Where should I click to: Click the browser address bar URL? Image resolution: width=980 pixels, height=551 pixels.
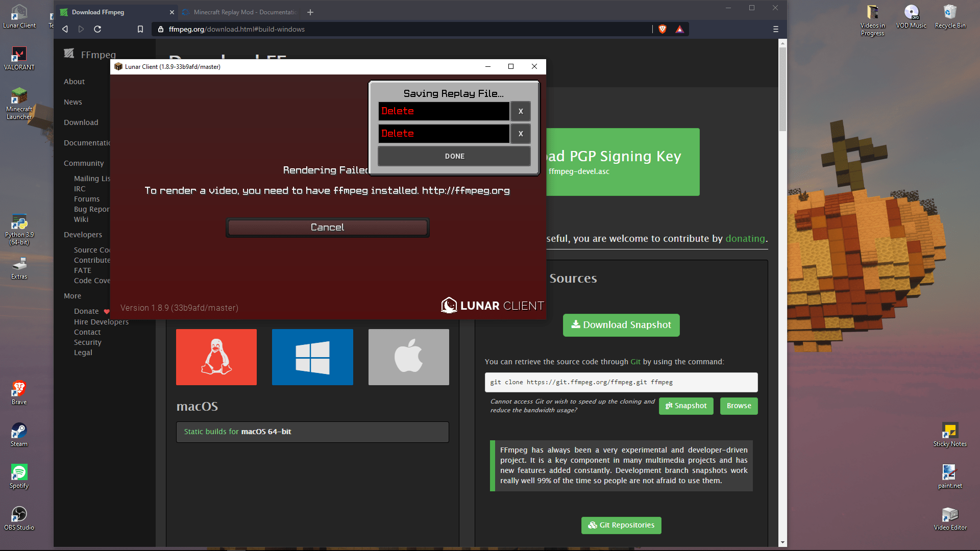coord(237,29)
